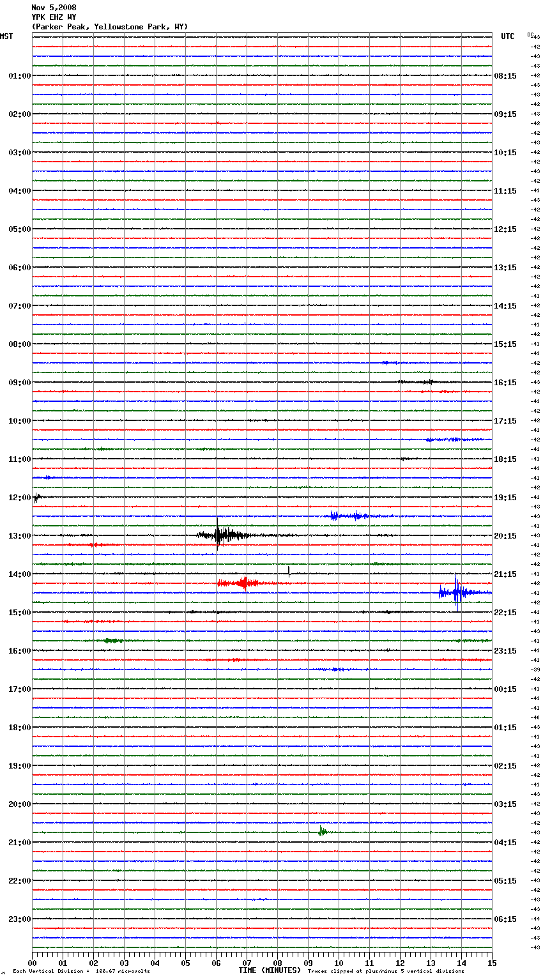Image resolution: width=543 pixels, height=980 pixels.
Task: Click the location label '(Parker Peak, Yellowstone Park, WY)'
Action: point(110,27)
